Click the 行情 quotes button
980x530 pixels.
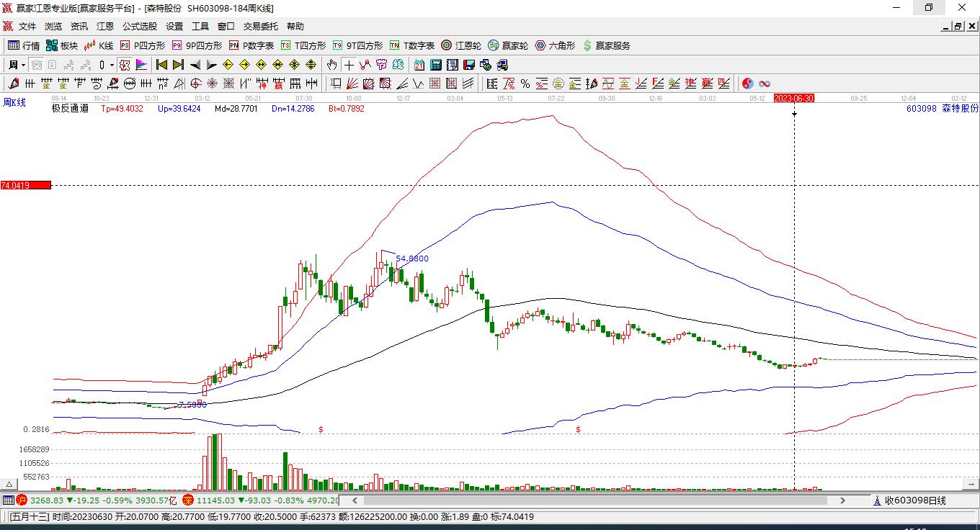(24, 45)
